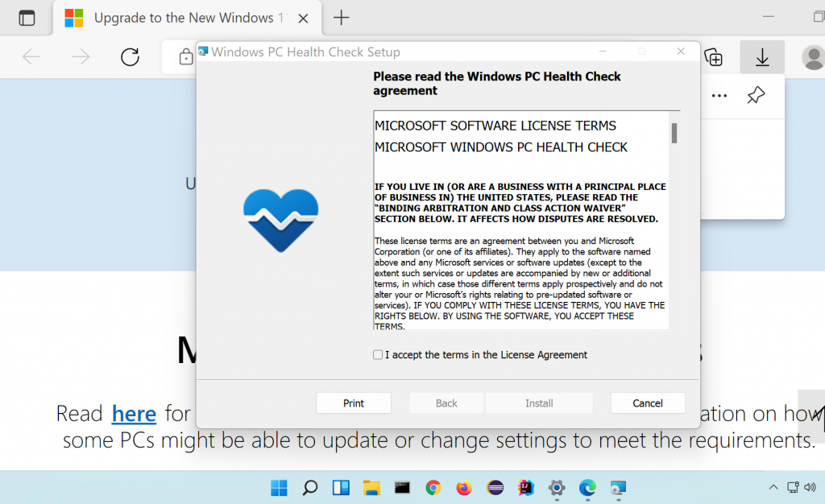Open more options for the download
This screenshot has height=504, width=825.
(719, 95)
